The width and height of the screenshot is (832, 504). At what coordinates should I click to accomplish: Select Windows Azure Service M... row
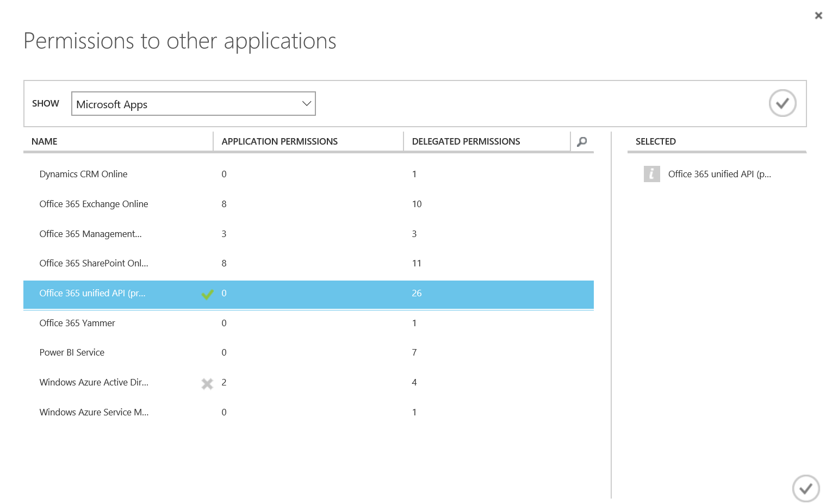coord(308,412)
